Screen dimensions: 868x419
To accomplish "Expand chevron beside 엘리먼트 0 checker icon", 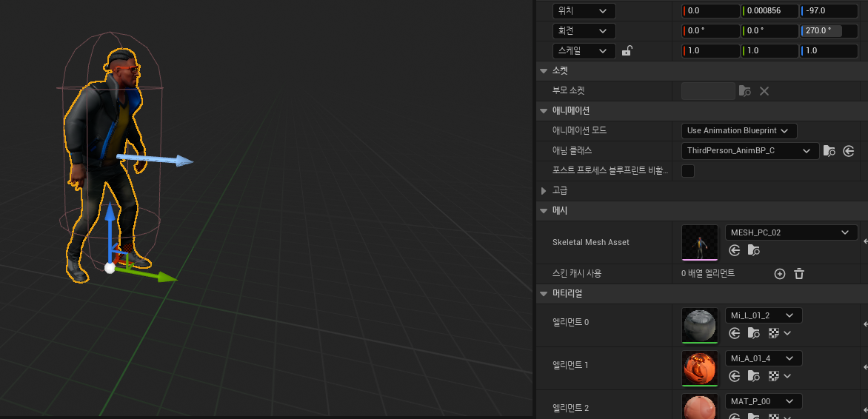I will pyautogui.click(x=788, y=333).
